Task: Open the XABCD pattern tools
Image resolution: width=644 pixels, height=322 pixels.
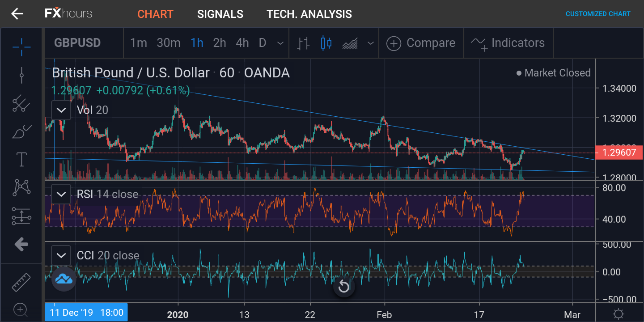Action: [21, 188]
